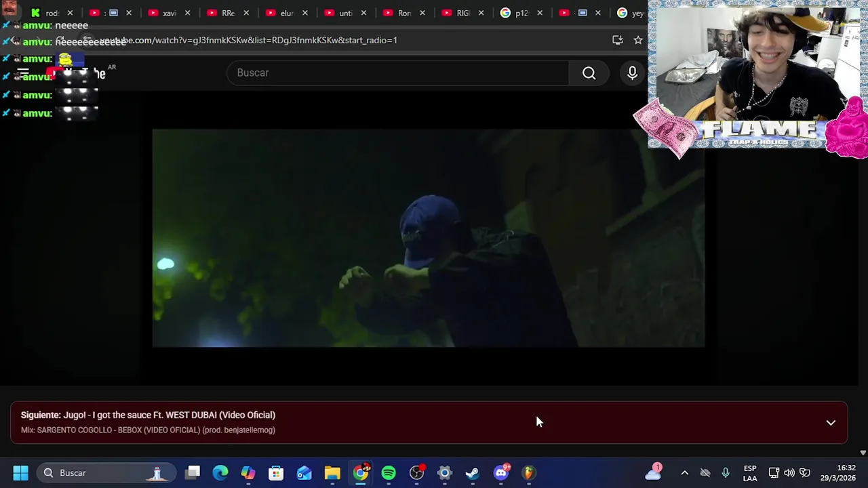Image resolution: width=868 pixels, height=488 pixels.
Task: Close the 'p12' Google tab
Action: (x=540, y=13)
